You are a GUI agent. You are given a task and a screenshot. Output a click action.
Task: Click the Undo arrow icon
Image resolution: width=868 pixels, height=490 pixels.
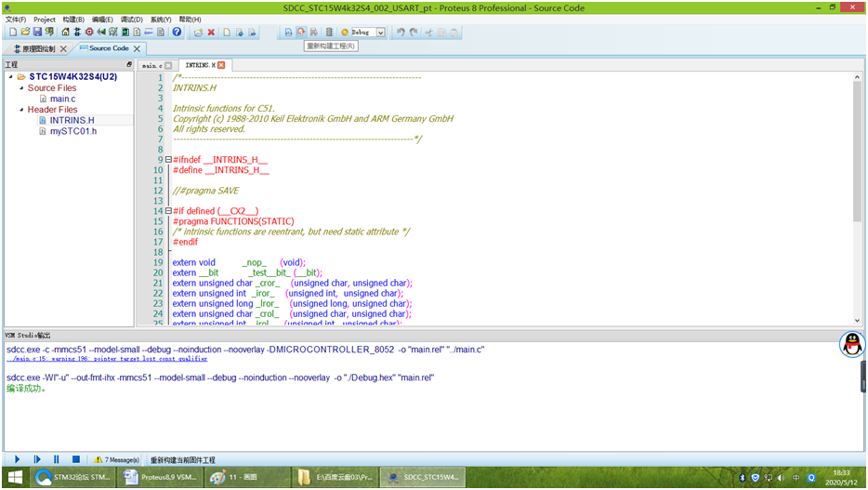pos(401,33)
